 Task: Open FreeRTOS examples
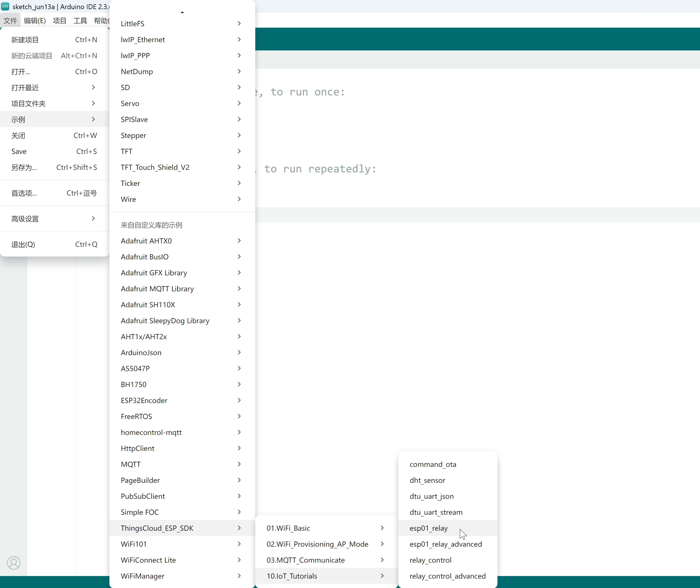pyautogui.click(x=182, y=417)
